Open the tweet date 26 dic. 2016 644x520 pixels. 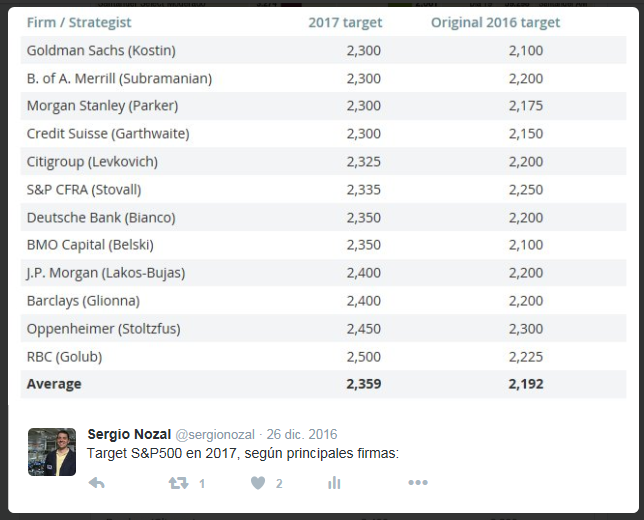(301, 434)
